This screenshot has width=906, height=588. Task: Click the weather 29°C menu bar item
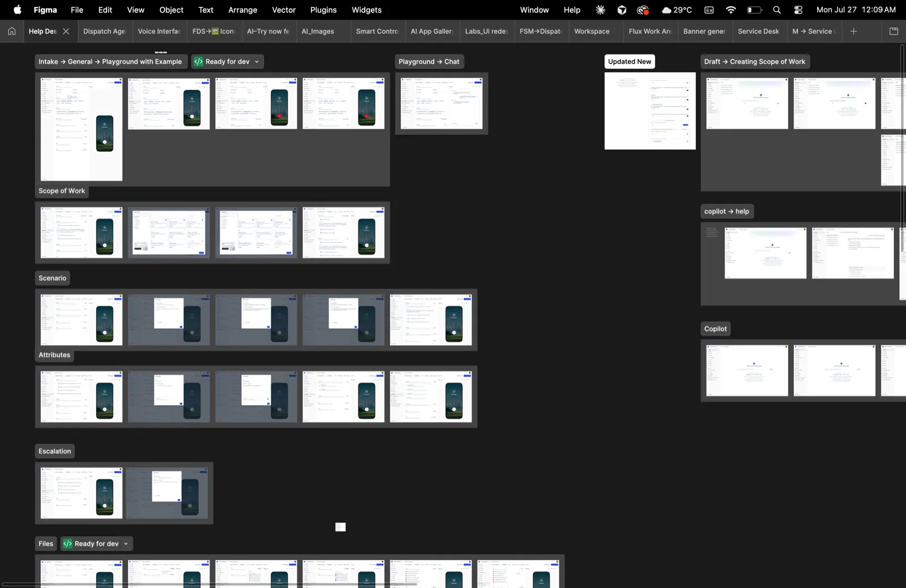coord(677,10)
